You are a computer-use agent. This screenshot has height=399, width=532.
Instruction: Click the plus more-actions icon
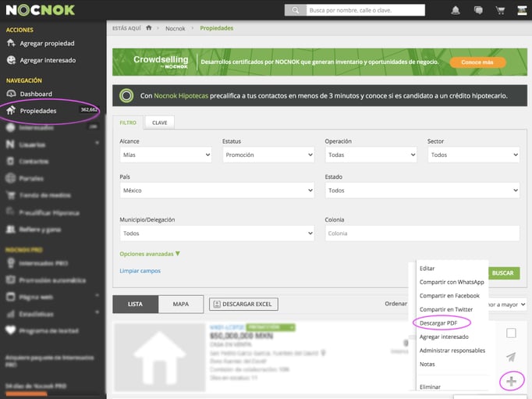click(511, 381)
